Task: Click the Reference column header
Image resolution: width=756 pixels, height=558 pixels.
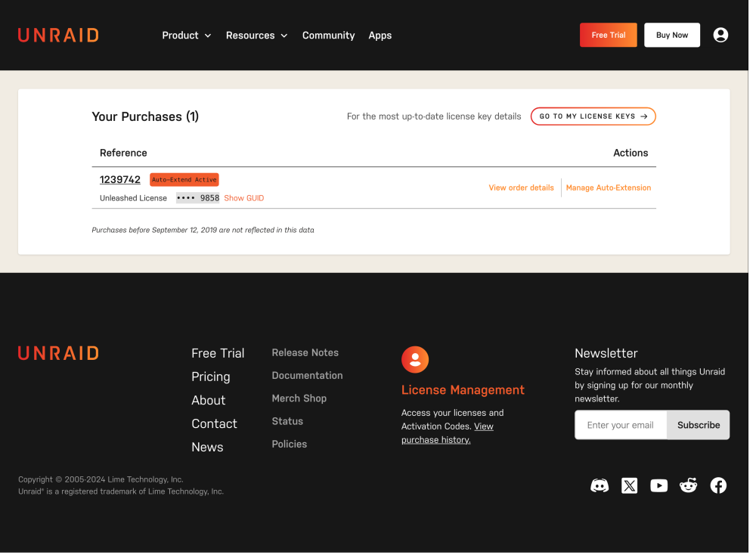Action: pos(123,153)
